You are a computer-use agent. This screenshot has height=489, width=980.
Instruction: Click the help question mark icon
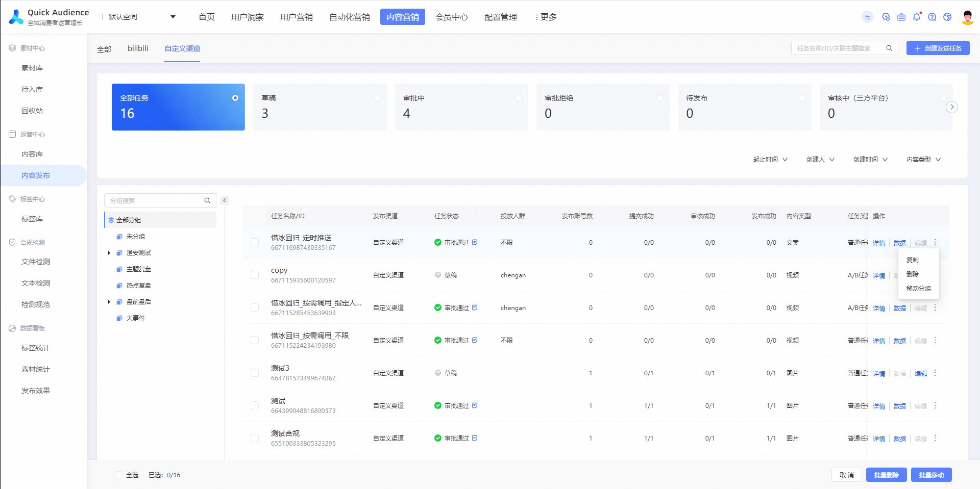pyautogui.click(x=932, y=17)
